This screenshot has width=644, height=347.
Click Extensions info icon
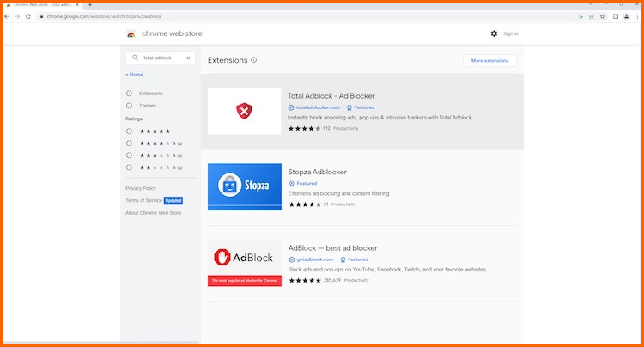(254, 60)
